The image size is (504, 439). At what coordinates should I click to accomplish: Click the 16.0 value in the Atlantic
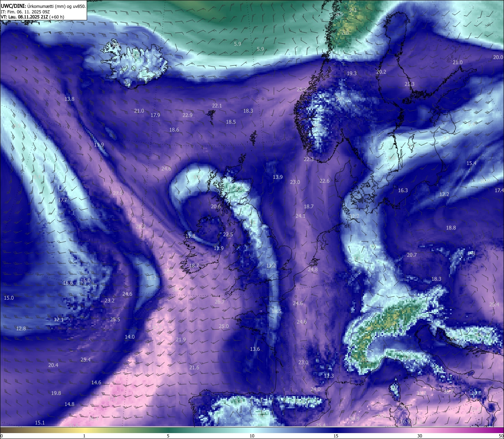point(85,281)
